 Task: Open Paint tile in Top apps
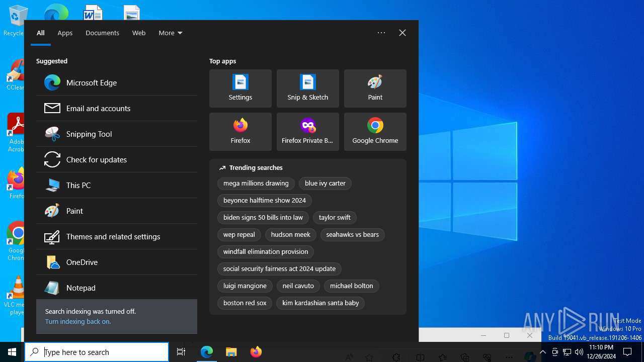pos(375,88)
